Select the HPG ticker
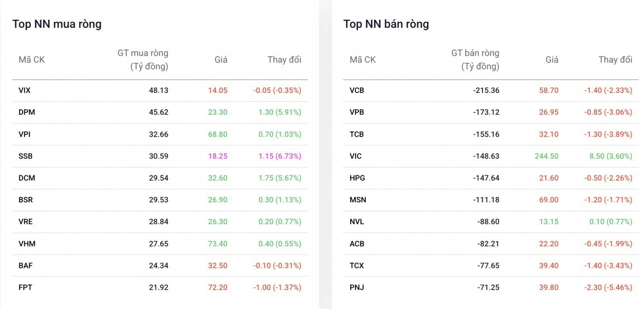 pyautogui.click(x=357, y=178)
